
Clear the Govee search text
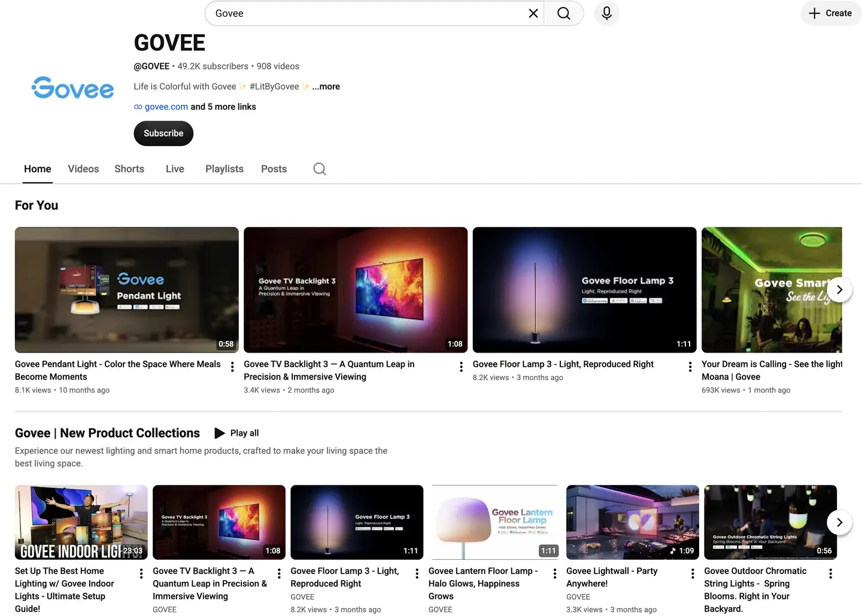tap(533, 13)
